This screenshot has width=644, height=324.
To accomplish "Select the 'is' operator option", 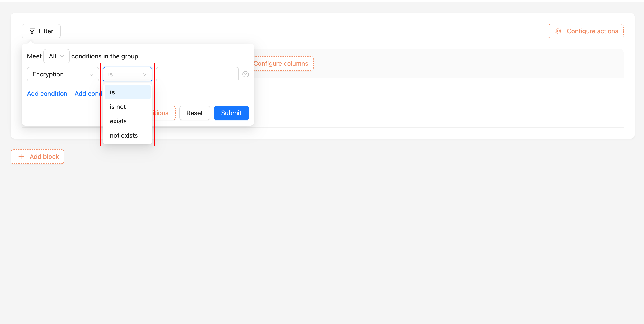I will pos(127,92).
